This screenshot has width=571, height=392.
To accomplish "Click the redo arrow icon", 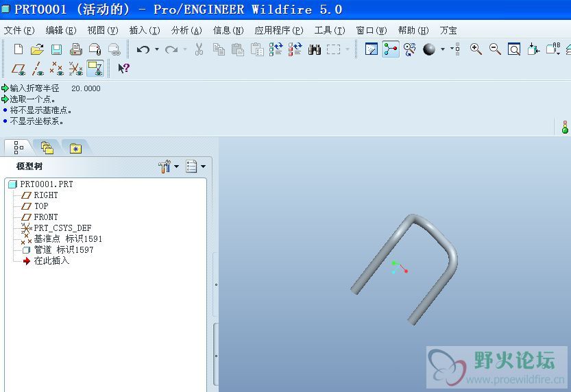I will click(171, 49).
